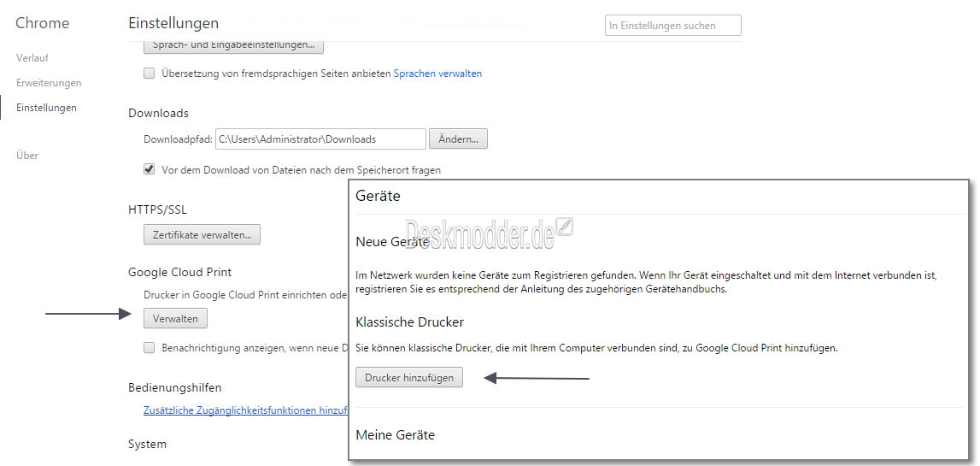Screen dimensions: 980x466
Task: Select Einstellungen in the sidebar
Action: (46, 108)
